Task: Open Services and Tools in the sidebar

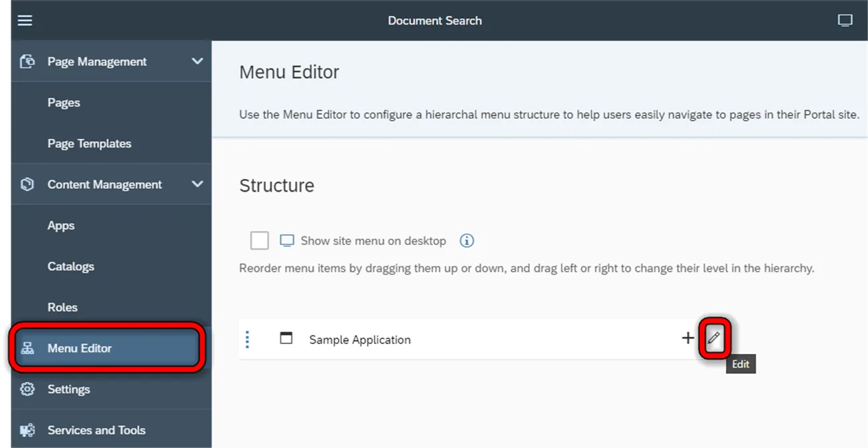Action: coord(112,430)
